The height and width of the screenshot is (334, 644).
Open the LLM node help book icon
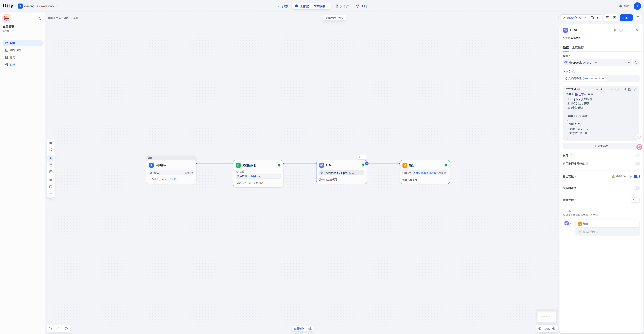click(621, 30)
